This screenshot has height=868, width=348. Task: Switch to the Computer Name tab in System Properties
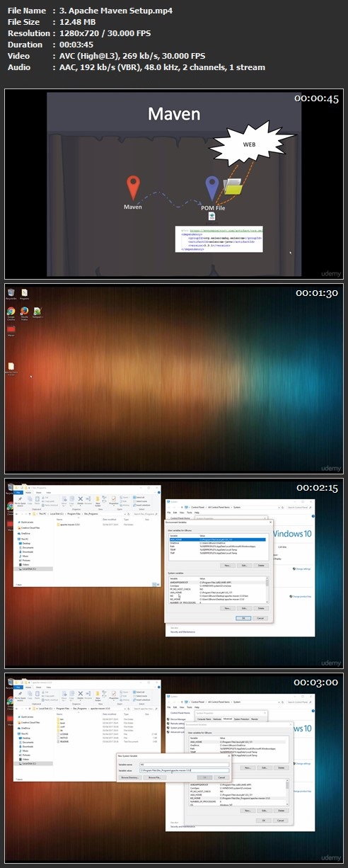(204, 719)
